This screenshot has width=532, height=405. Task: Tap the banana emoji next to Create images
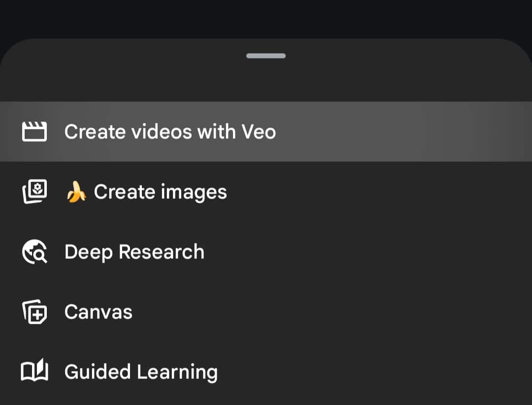point(76,192)
